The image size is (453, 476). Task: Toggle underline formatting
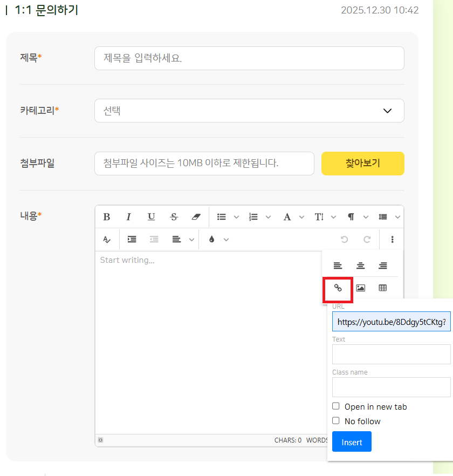[x=151, y=217]
